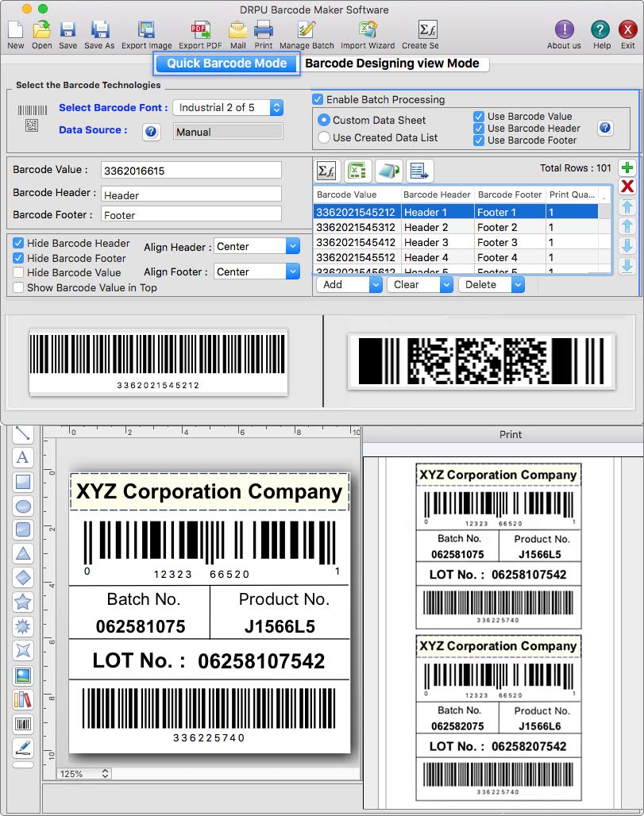This screenshot has width=644, height=816.
Task: Launch the Import Wizard
Action: click(368, 30)
